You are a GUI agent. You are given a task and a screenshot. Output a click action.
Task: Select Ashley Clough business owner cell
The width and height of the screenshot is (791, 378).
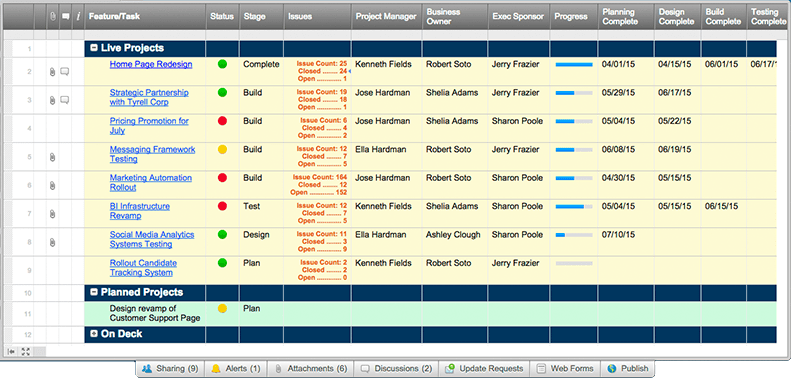tap(455, 241)
